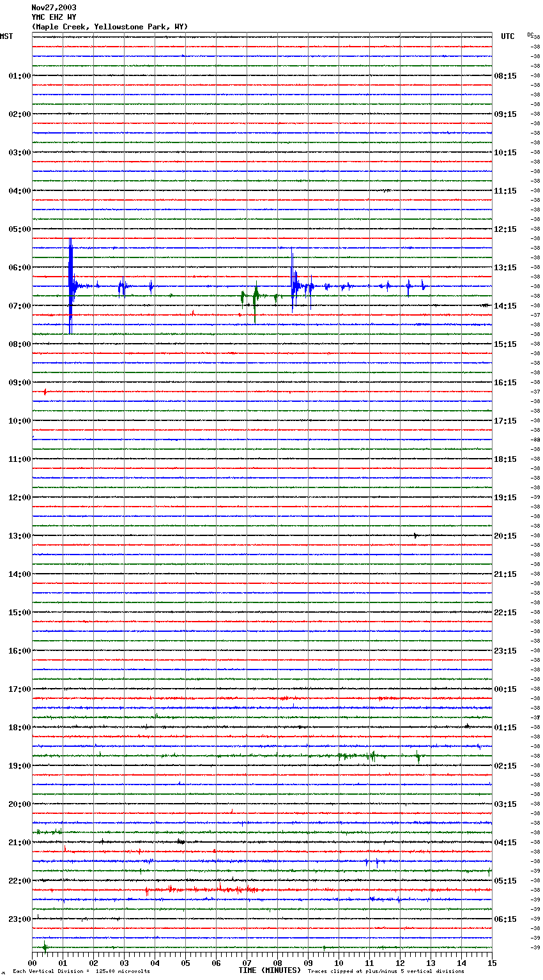Click the MST time zone header
Viewport: 543px width, 980px height.
point(6,36)
